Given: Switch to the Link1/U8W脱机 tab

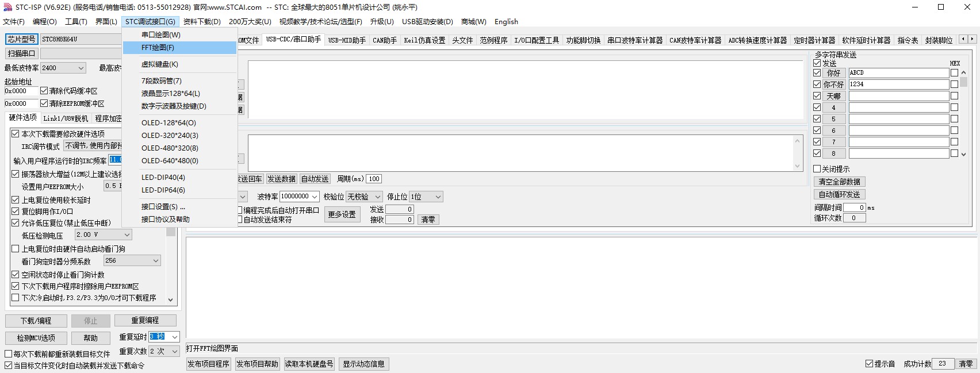Looking at the screenshot, I should pyautogui.click(x=66, y=118).
